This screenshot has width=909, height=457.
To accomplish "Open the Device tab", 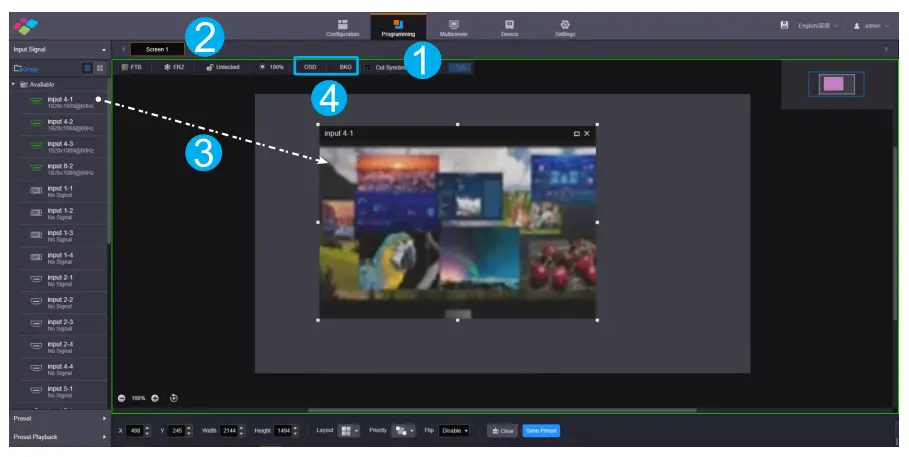I will (x=509, y=28).
